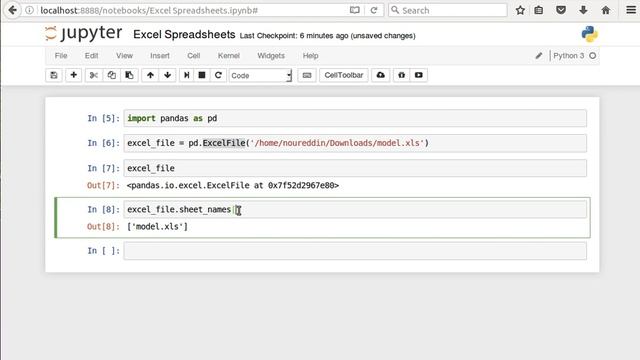Click the Python 3 kernel name
This screenshot has height=360, width=640.
point(569,56)
